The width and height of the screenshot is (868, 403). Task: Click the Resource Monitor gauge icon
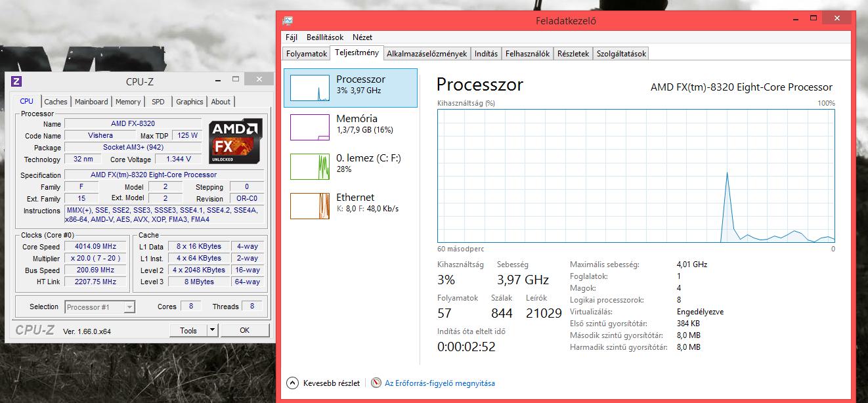376,383
